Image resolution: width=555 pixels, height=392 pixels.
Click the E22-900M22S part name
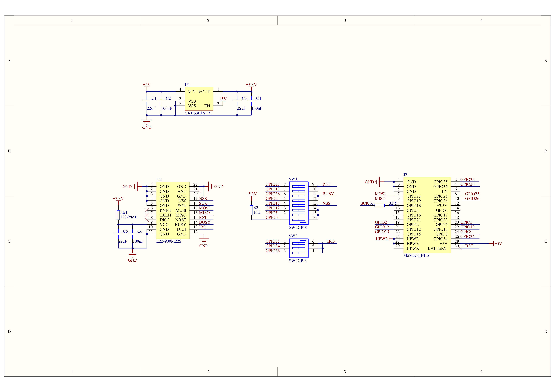point(169,241)
